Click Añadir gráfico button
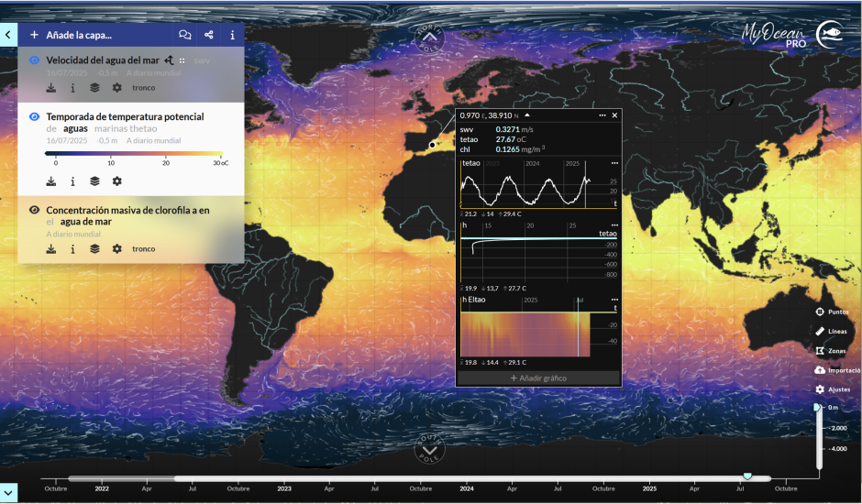The width and height of the screenshot is (862, 504). (539, 378)
